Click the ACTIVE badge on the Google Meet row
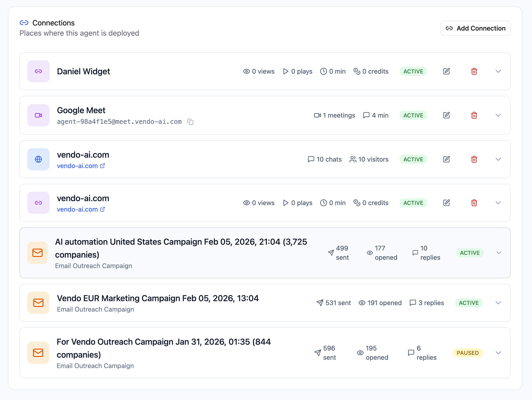The width and height of the screenshot is (532, 400). [x=413, y=115]
